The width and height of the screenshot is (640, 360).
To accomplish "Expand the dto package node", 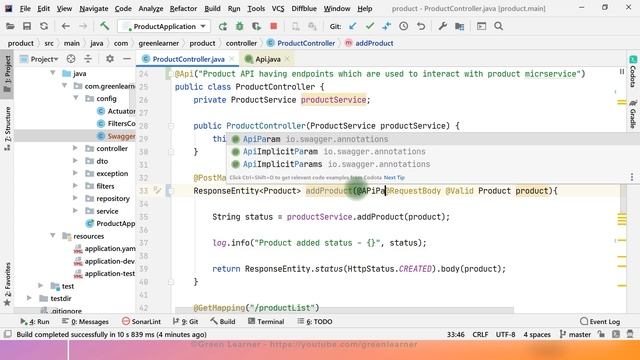I will coord(76,161).
